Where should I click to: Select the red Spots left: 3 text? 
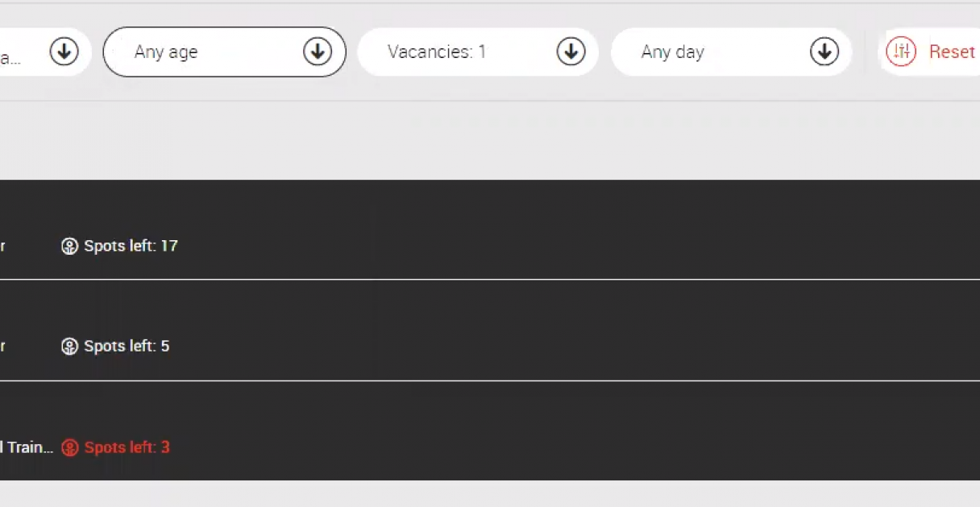click(x=127, y=447)
